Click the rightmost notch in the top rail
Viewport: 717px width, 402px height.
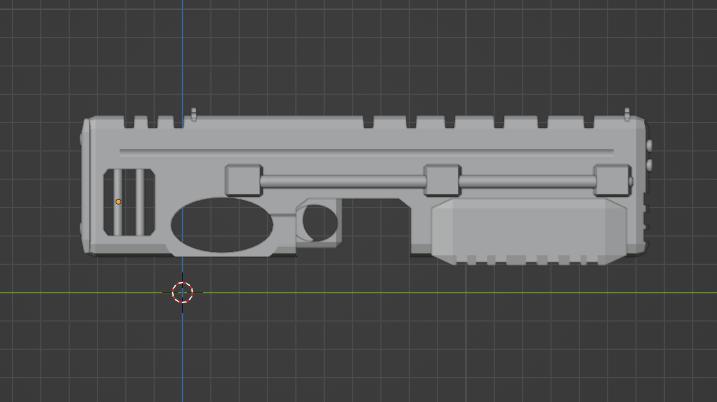(589, 122)
